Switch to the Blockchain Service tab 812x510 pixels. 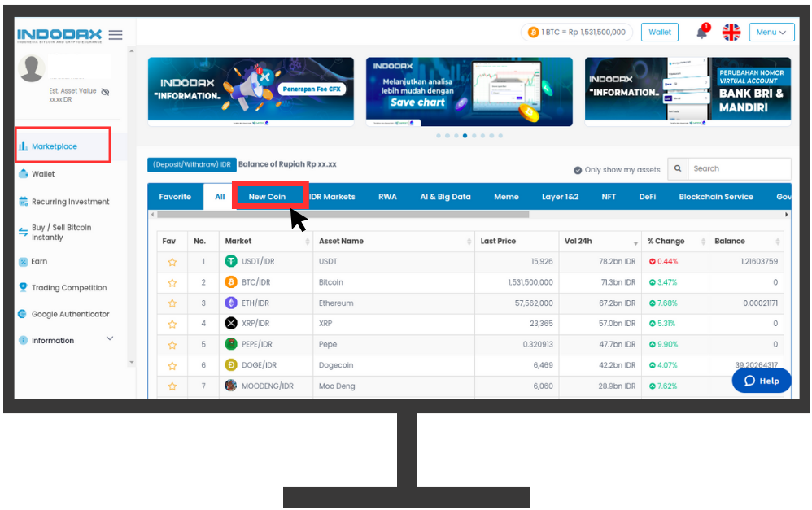tap(716, 197)
